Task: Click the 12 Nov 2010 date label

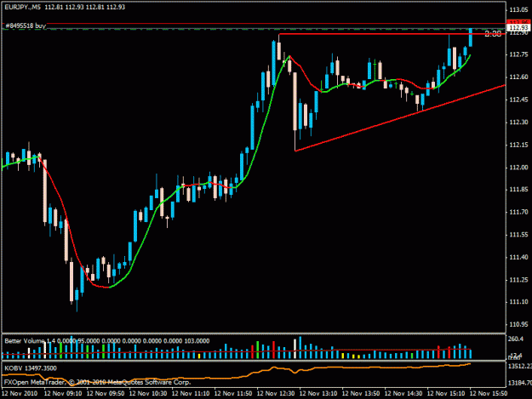Action: point(20,394)
